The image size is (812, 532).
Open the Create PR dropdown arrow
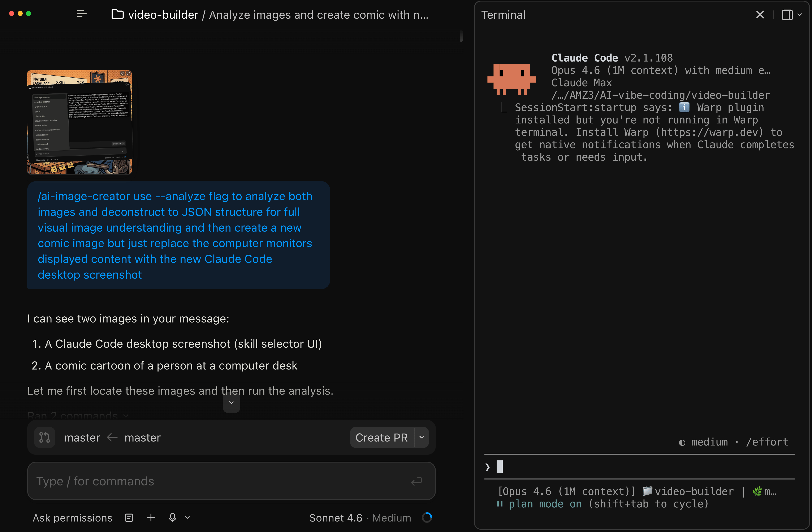[x=422, y=437]
